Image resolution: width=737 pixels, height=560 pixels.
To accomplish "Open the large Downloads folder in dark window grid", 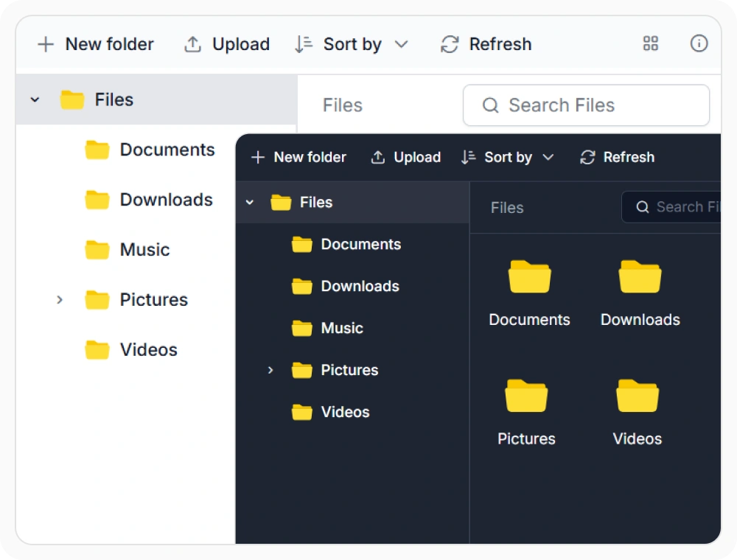I will point(640,277).
